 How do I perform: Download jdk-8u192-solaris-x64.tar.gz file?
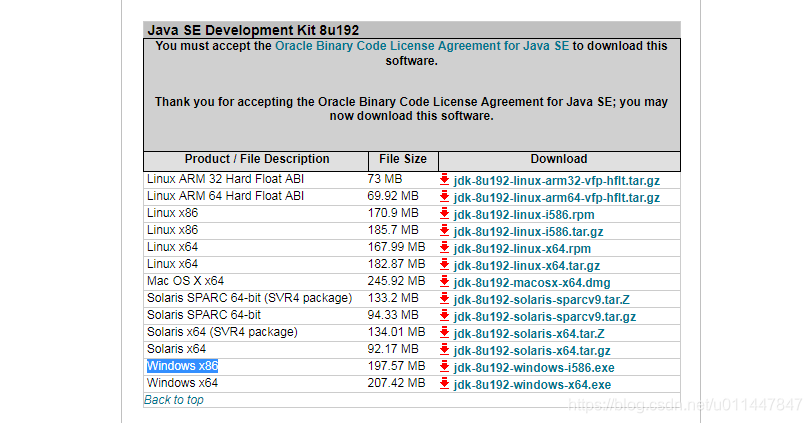pos(532,351)
